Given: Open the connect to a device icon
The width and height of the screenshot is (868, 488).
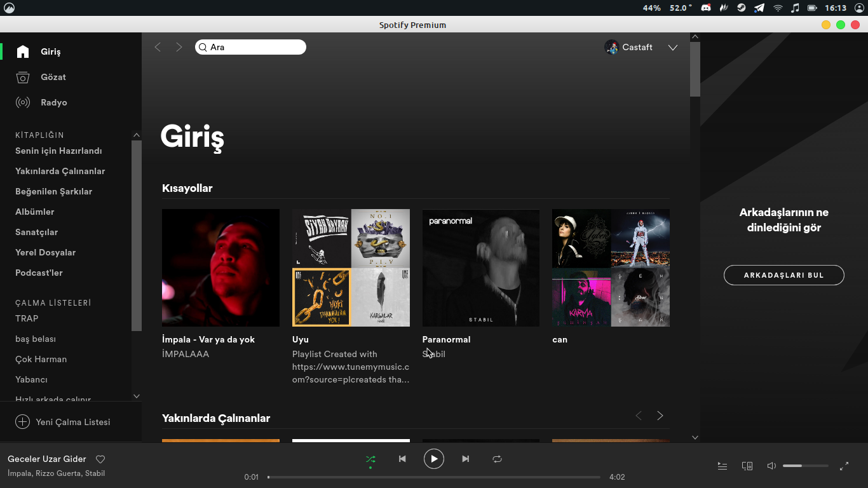Looking at the screenshot, I should pos(747,466).
